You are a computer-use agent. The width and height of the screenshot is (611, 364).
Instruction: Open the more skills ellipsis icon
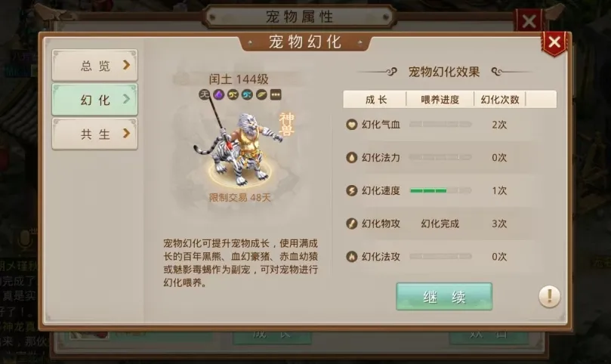[276, 94]
